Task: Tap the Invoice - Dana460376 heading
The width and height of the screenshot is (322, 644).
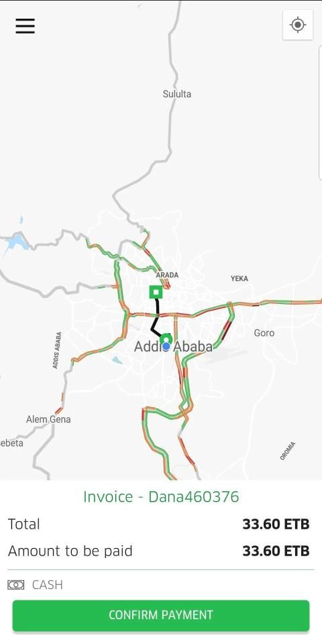Action: 161,496
